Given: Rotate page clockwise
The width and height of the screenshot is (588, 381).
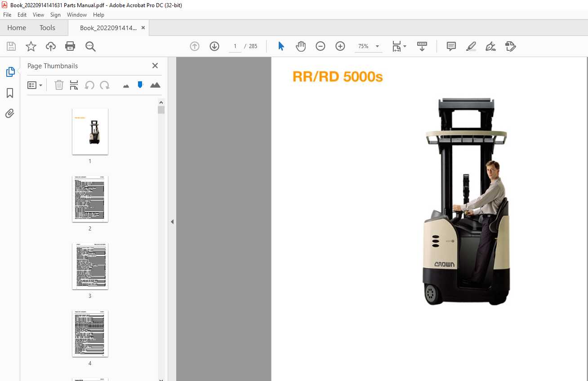Looking at the screenshot, I should coord(105,85).
